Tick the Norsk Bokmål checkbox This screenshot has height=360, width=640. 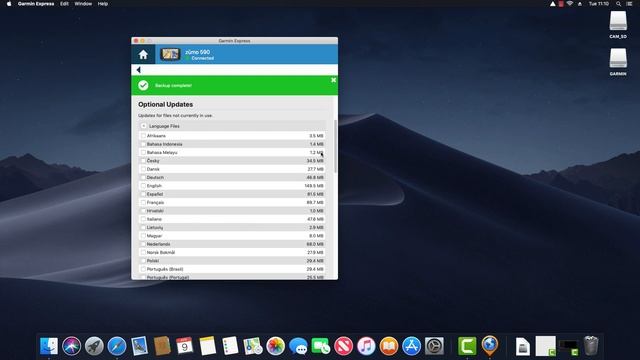pyautogui.click(x=143, y=252)
